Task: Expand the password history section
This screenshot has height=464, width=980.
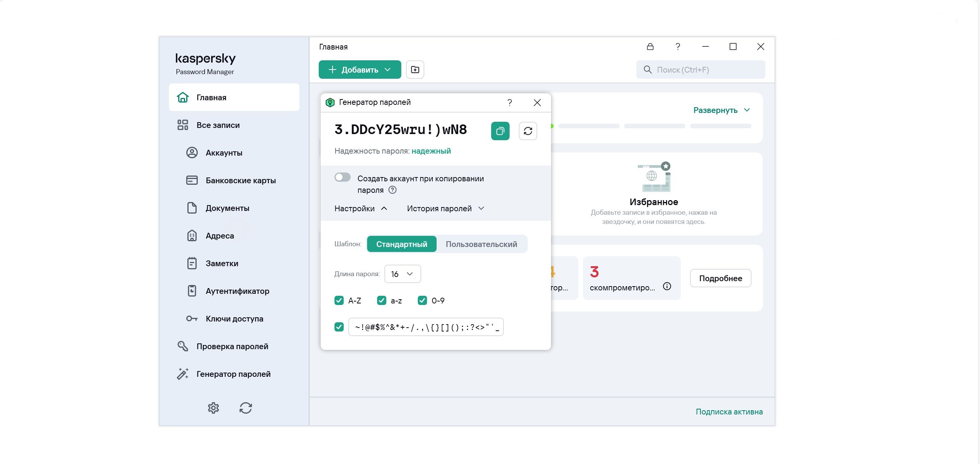Action: (x=445, y=209)
